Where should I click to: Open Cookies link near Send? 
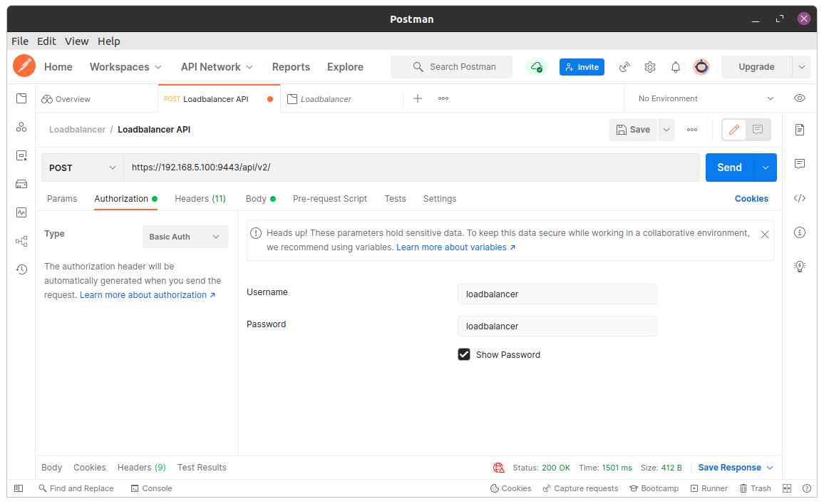(751, 199)
